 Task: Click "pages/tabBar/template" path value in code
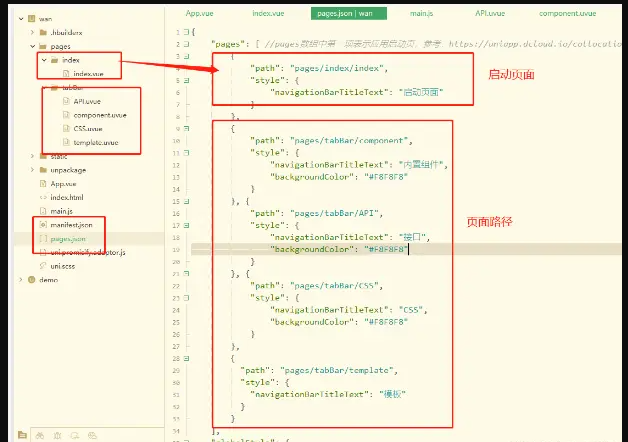(337, 370)
